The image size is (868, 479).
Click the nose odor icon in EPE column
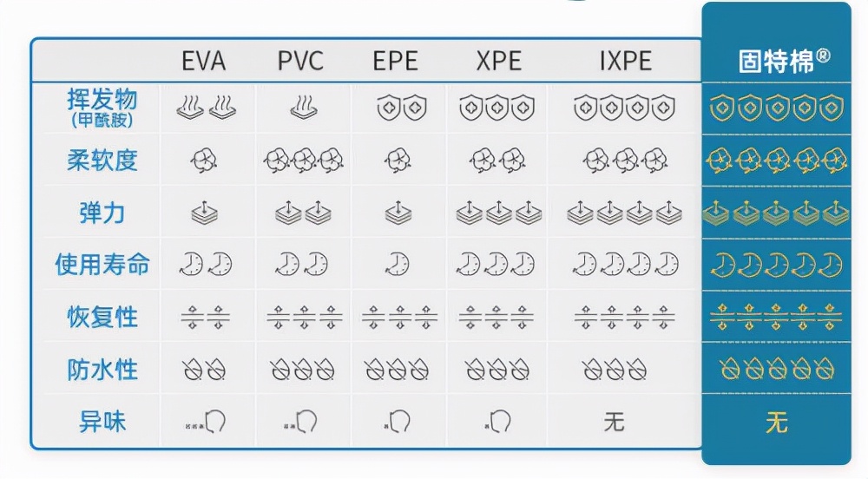(x=398, y=423)
